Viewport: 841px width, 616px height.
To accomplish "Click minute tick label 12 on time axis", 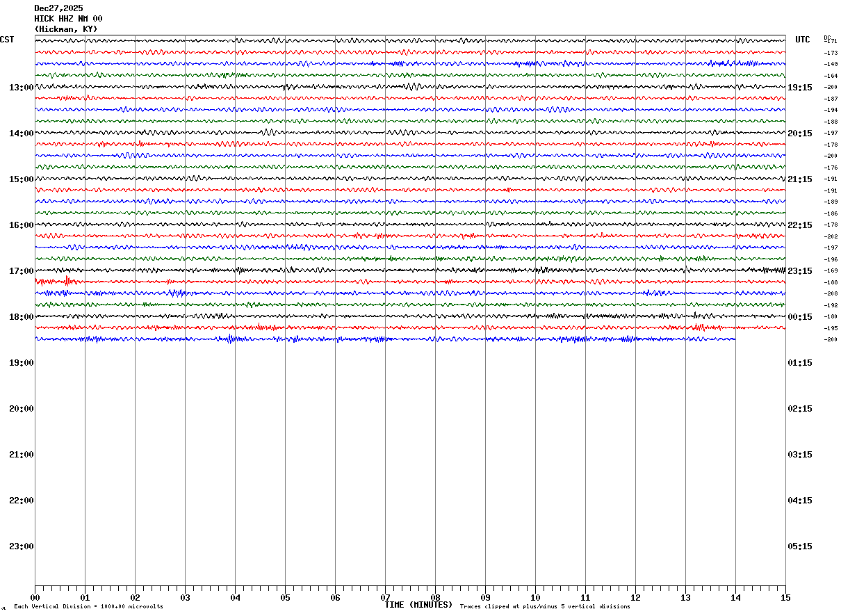I will pos(636,598).
